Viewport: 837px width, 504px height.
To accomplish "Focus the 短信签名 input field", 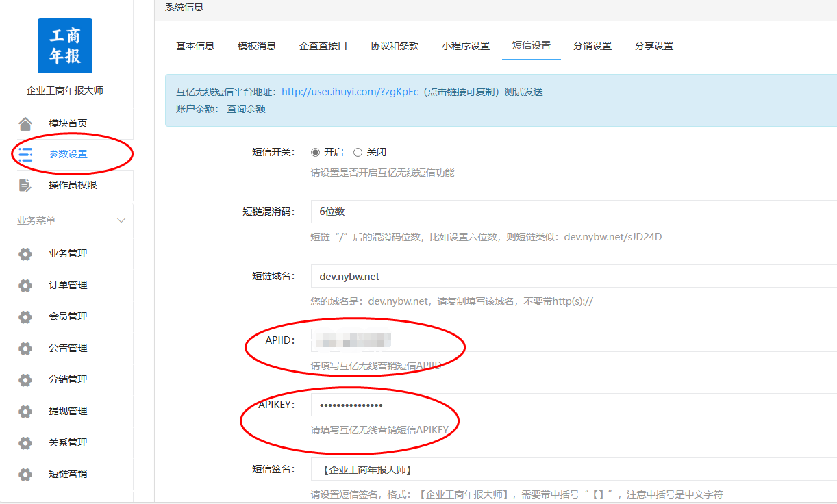I will [574, 469].
